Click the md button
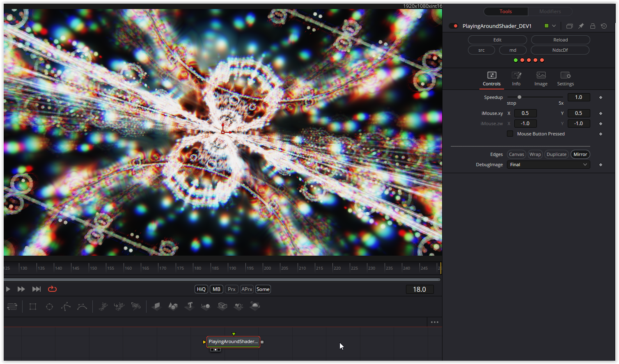The image size is (619, 364). [513, 50]
